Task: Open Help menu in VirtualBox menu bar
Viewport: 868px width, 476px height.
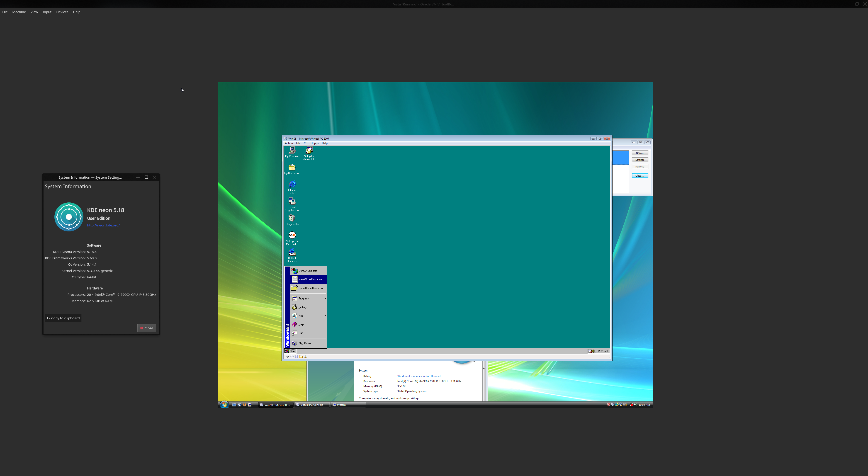Action: (76, 12)
